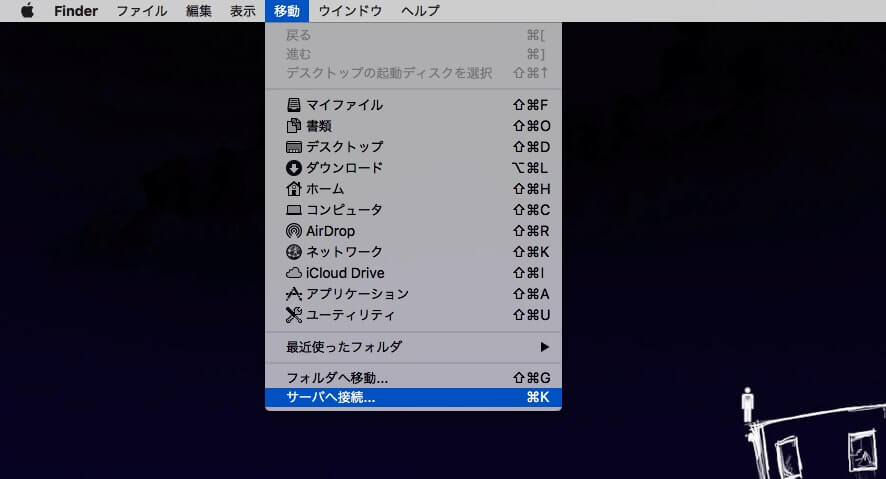This screenshot has width=886, height=479.
Task: Click the ネットワーク globe icon
Action: [x=293, y=252]
